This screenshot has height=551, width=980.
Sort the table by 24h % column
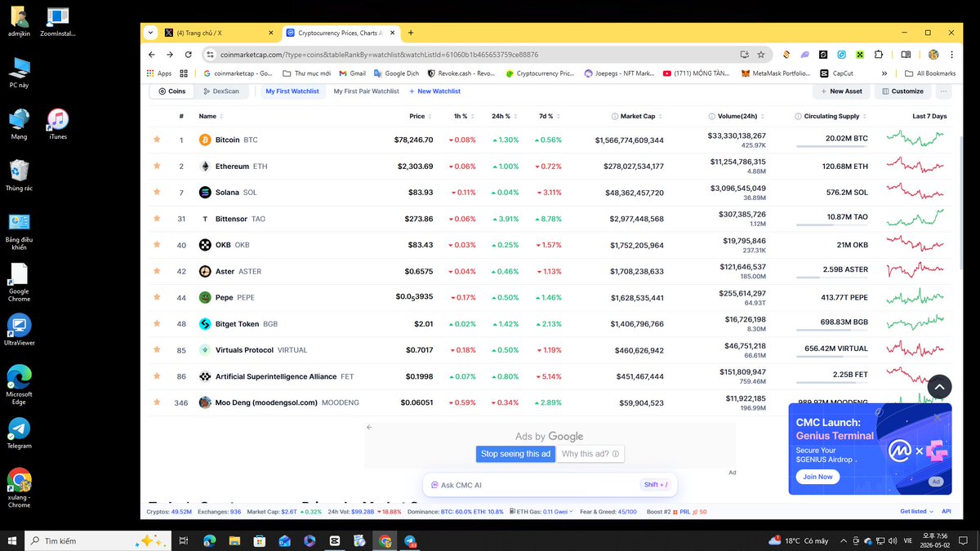pyautogui.click(x=504, y=116)
